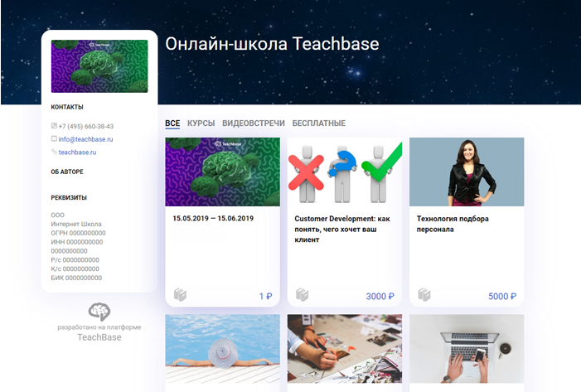Visit the teachbase.ru website link
This screenshot has width=581, height=392.
[77, 152]
